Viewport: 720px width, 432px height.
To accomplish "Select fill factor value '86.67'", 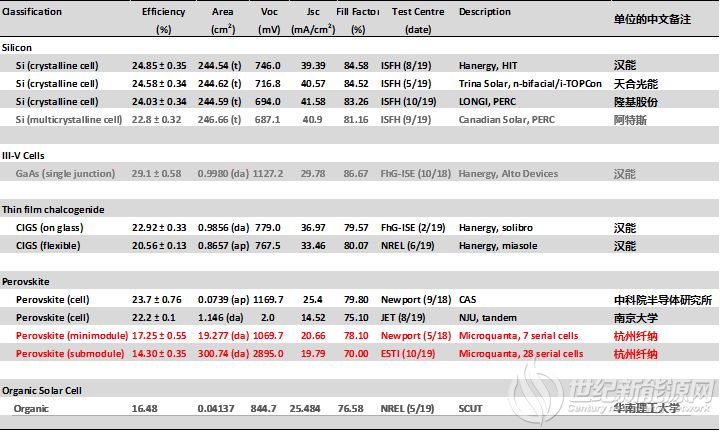I will (x=356, y=174).
